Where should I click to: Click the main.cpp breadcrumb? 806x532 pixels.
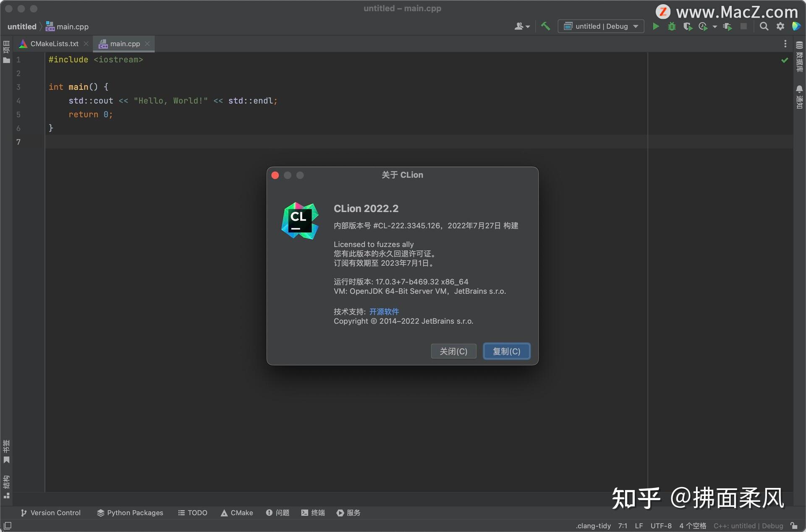(x=67, y=26)
